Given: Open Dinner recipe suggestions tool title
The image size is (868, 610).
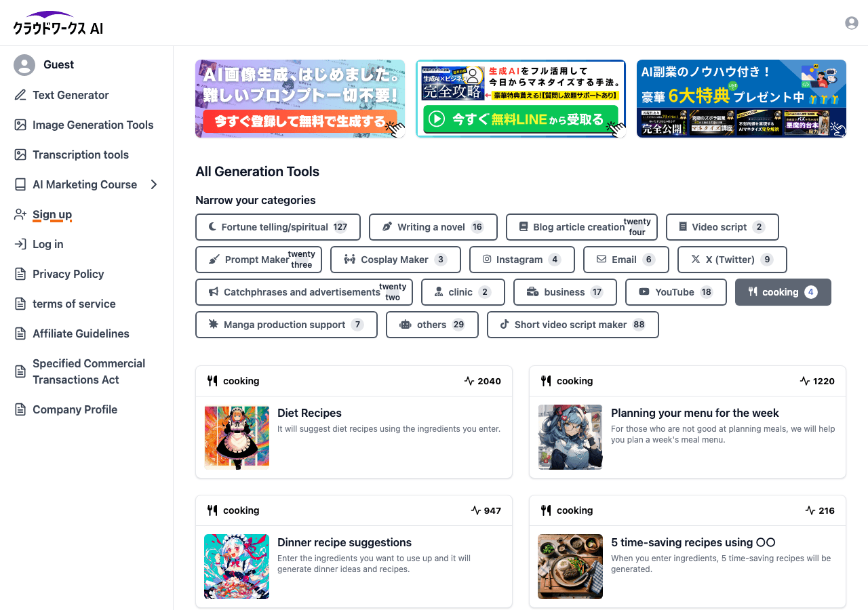Looking at the screenshot, I should [x=344, y=542].
